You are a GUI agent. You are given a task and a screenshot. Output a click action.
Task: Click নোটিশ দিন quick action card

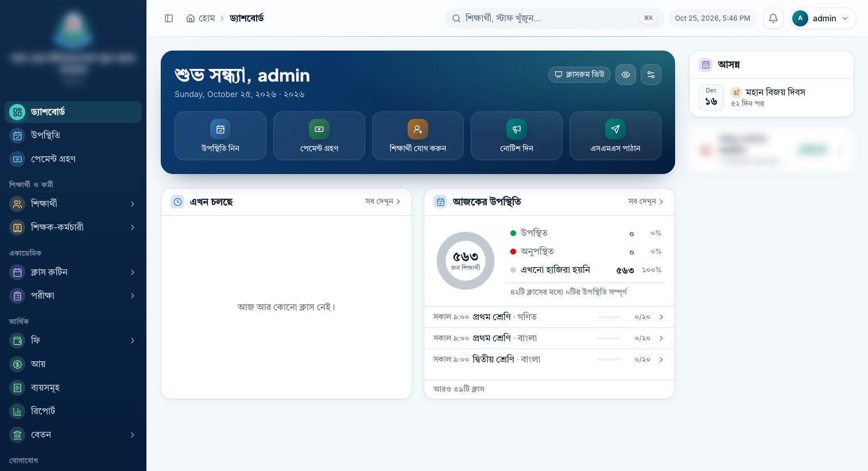tap(517, 136)
